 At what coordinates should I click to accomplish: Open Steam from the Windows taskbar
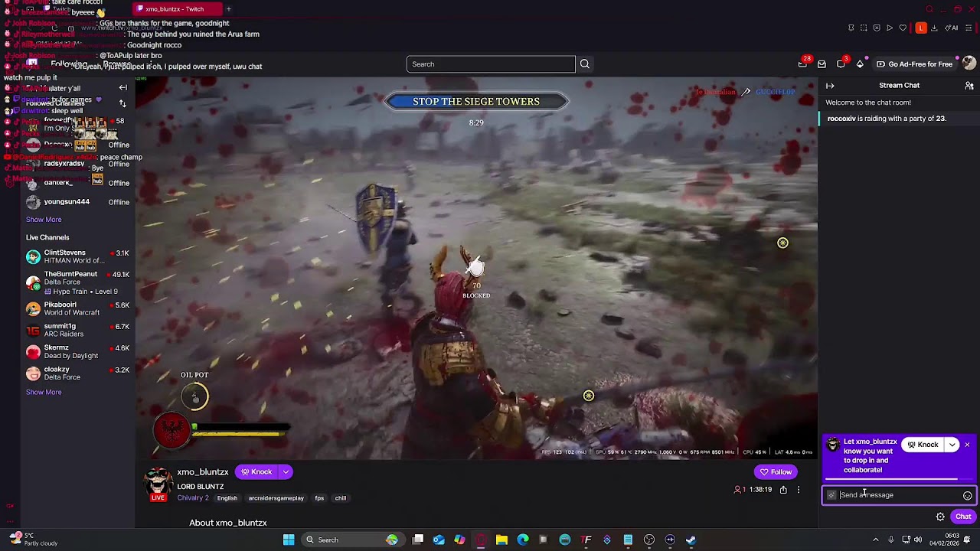[x=691, y=540]
